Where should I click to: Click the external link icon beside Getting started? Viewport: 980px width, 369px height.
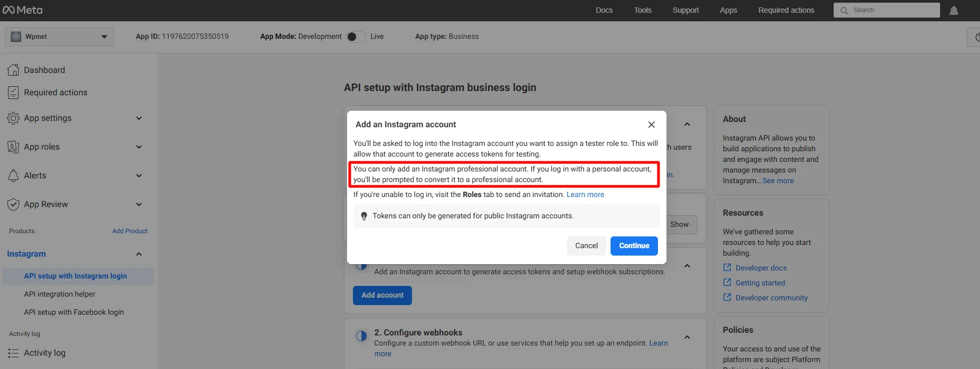pyautogui.click(x=727, y=283)
